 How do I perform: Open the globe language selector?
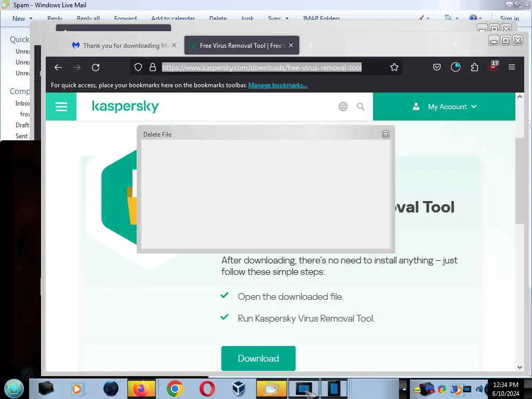click(x=343, y=107)
